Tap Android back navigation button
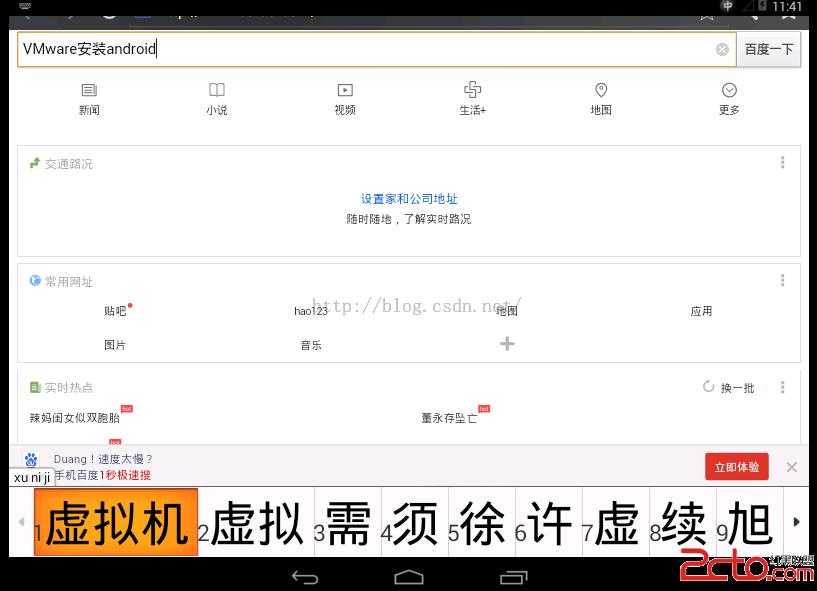The height and width of the screenshot is (591, 817). [305, 577]
